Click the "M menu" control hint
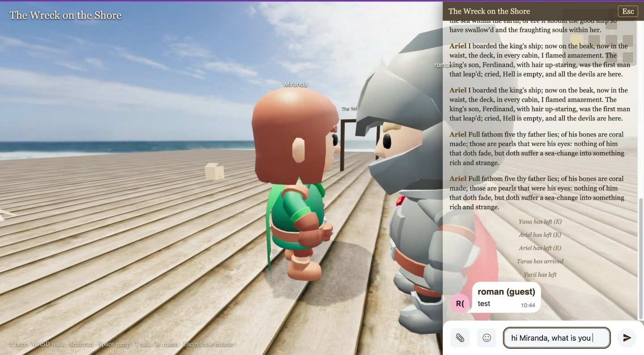The width and height of the screenshot is (644, 355). click(x=166, y=344)
